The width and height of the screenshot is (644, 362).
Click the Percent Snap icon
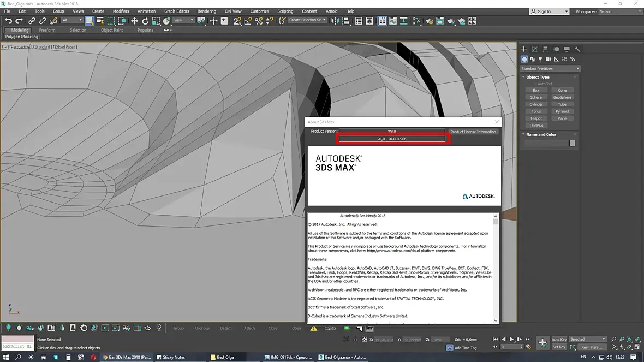click(x=259, y=21)
